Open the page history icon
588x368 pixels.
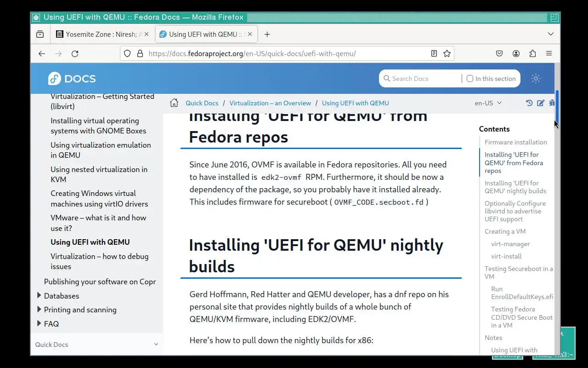click(529, 103)
